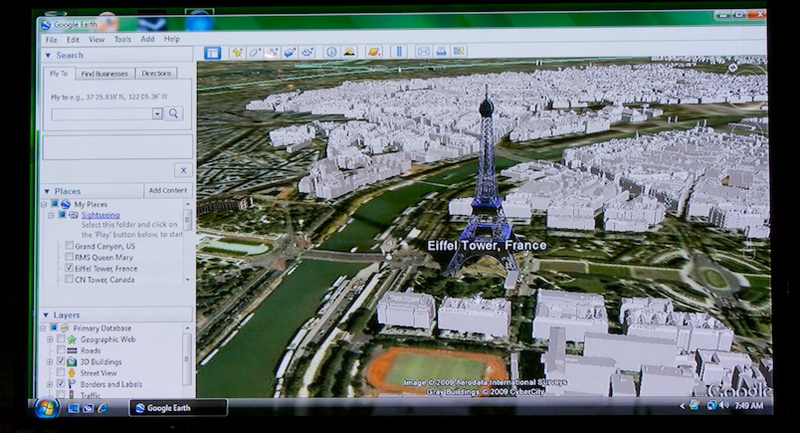Open the Help menu

coord(172,39)
